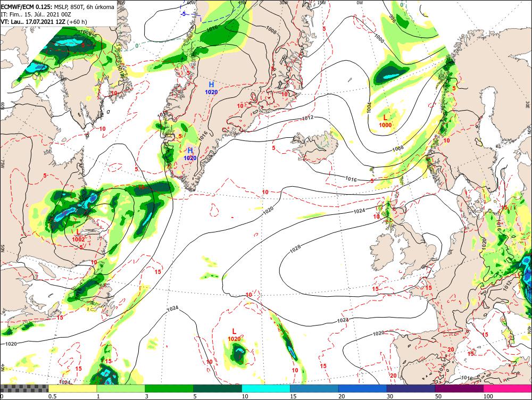Click the '1028' isobar label
The height and width of the screenshot is (400, 532).
295,249
